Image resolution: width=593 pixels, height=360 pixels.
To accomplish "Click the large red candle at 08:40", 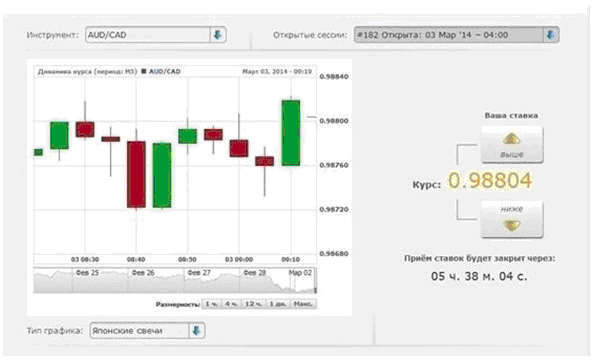I will tap(136, 174).
